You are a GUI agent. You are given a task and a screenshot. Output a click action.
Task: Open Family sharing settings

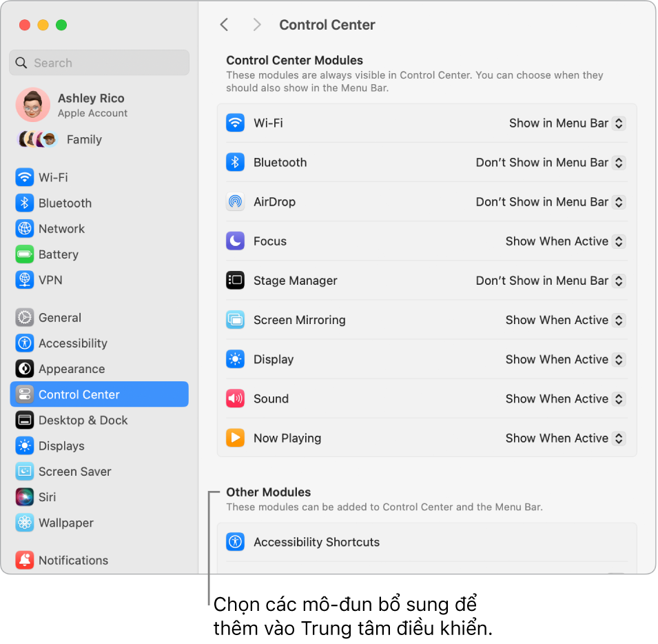(99, 139)
